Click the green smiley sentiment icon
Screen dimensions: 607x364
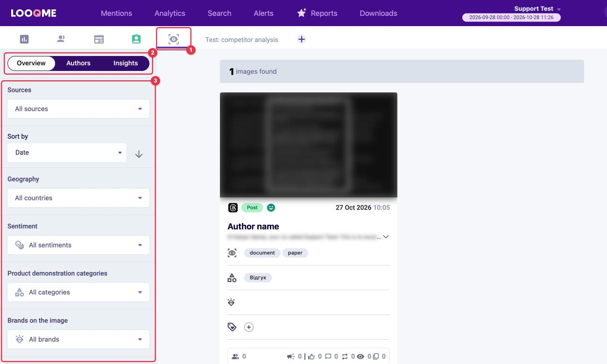[x=271, y=208]
